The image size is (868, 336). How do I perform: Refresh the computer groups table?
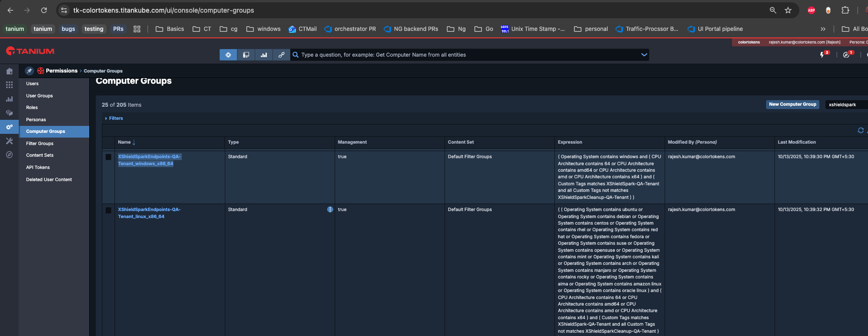pos(861,131)
